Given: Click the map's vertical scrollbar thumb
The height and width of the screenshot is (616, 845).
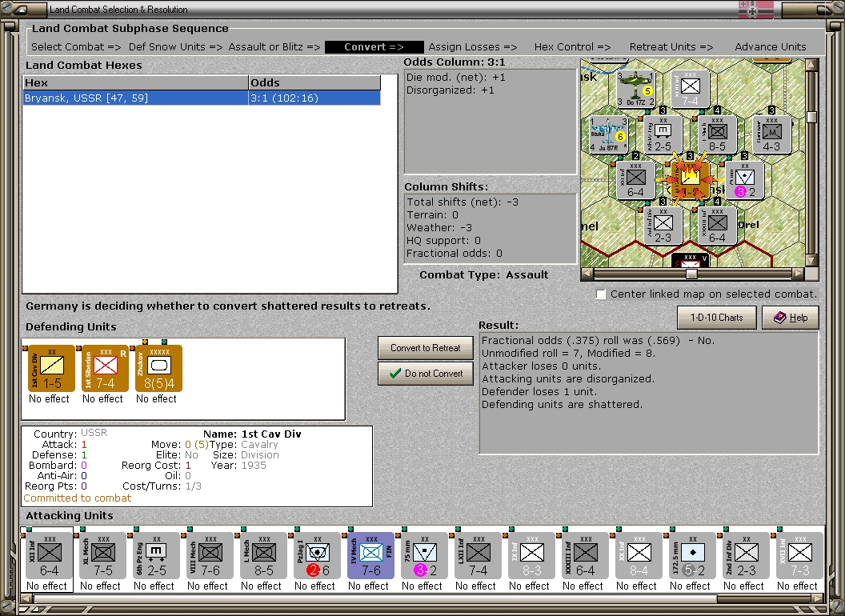Looking at the screenshot, I should click(811, 117).
